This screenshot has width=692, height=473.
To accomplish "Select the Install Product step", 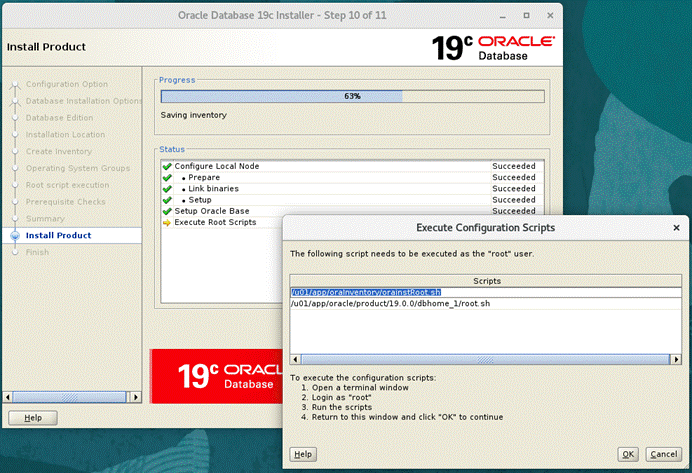I will 58,236.
